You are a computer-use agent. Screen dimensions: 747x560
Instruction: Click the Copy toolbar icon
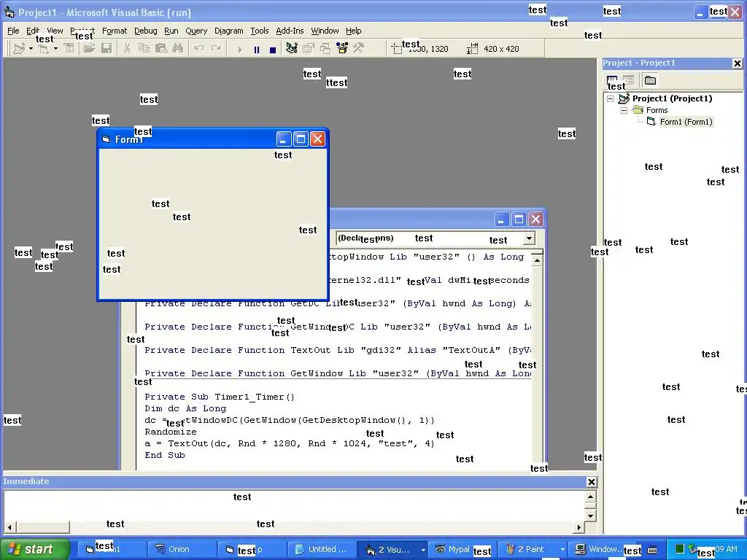pos(144,48)
